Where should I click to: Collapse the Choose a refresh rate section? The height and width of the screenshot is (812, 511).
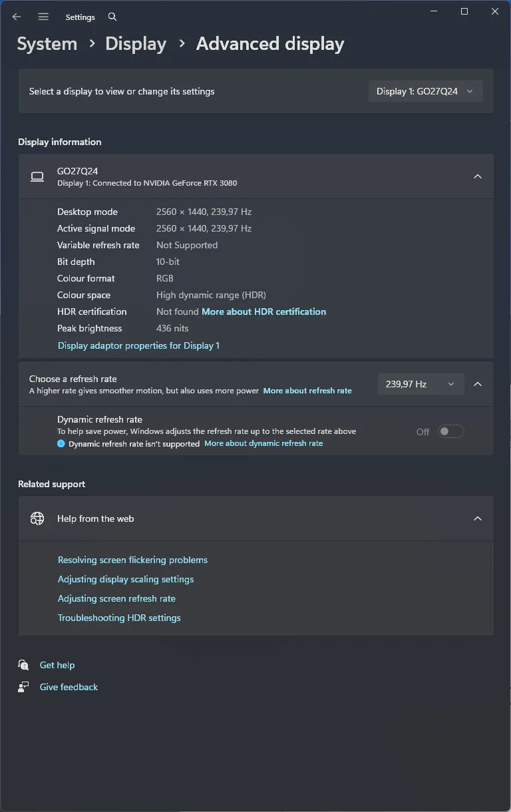coord(477,384)
